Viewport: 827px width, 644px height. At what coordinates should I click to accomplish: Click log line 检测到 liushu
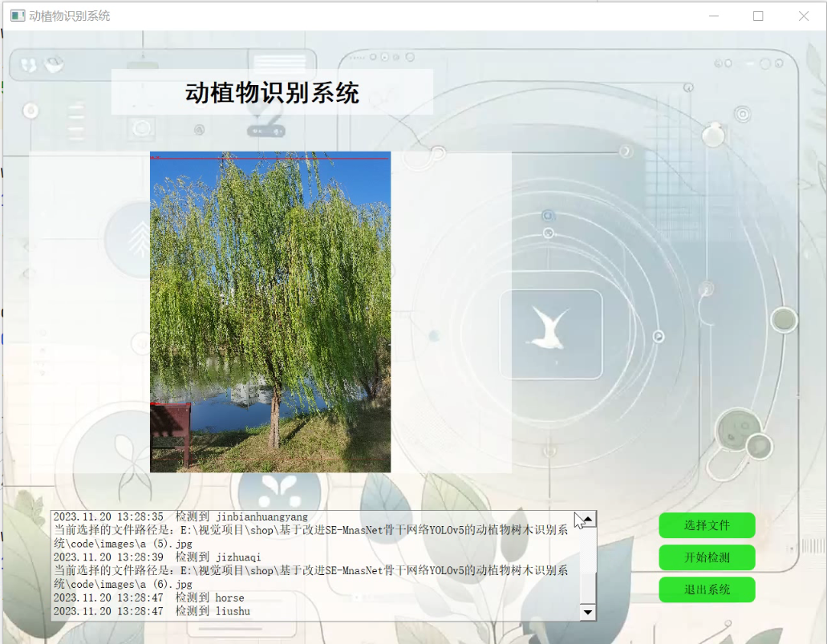pos(152,611)
